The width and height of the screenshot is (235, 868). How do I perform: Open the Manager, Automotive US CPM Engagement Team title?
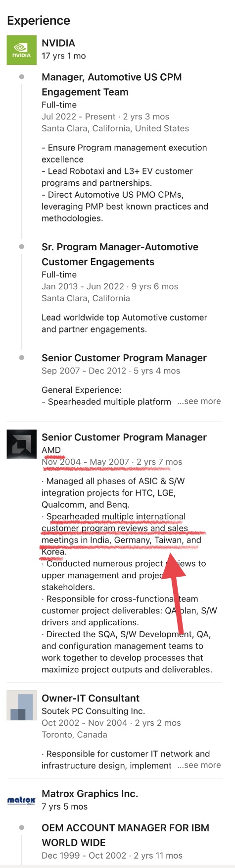[112, 85]
